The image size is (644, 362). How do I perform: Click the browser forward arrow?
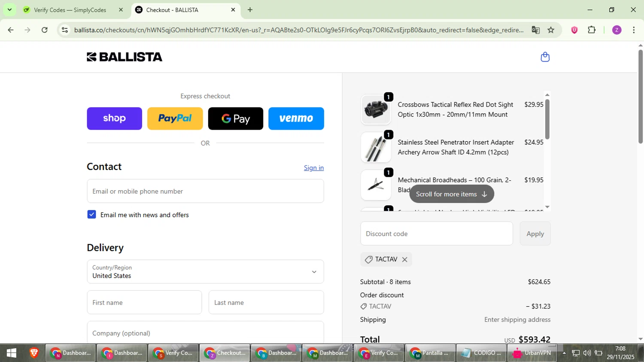coord(27,30)
